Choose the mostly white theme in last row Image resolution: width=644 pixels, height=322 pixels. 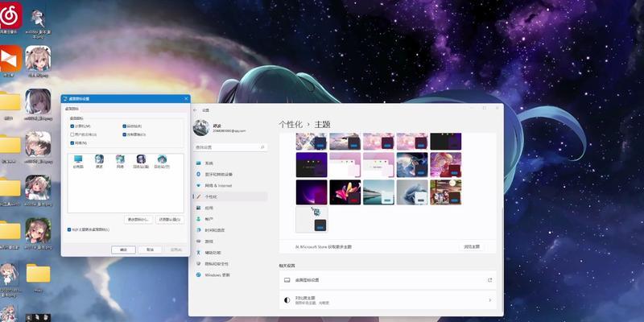[312, 219]
